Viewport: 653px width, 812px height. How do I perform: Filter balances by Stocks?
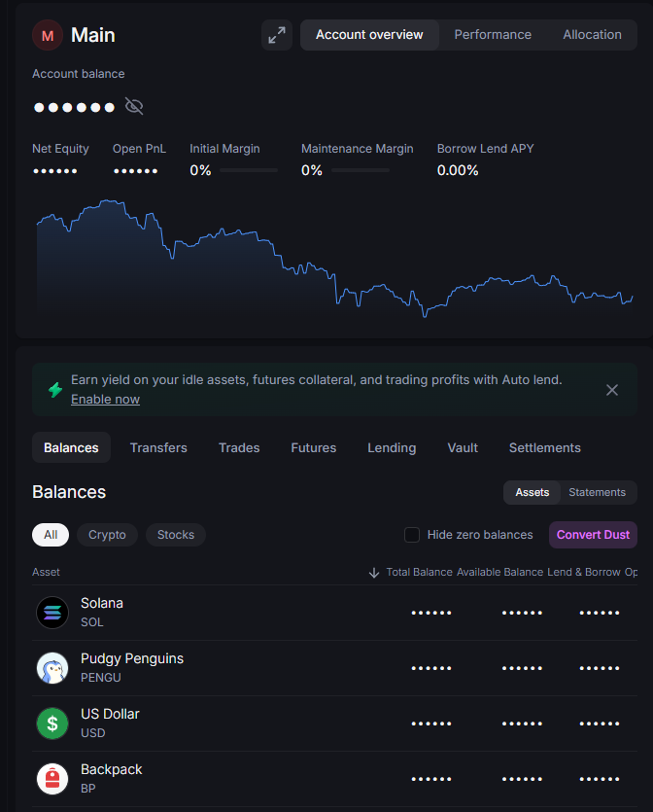pyautogui.click(x=176, y=535)
